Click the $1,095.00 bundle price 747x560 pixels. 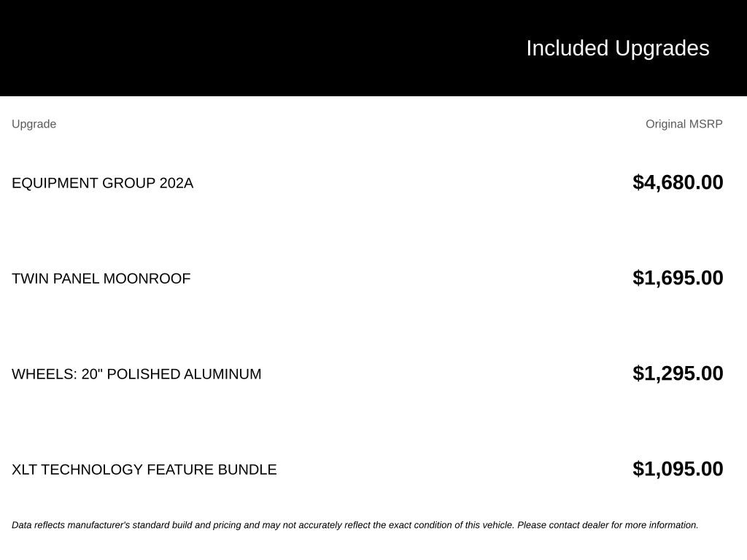pos(678,469)
